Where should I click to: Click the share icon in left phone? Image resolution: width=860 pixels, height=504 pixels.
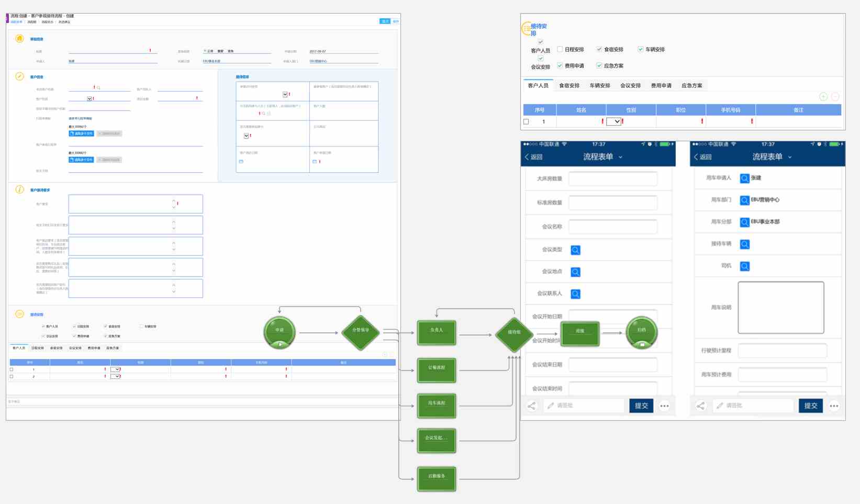(532, 406)
